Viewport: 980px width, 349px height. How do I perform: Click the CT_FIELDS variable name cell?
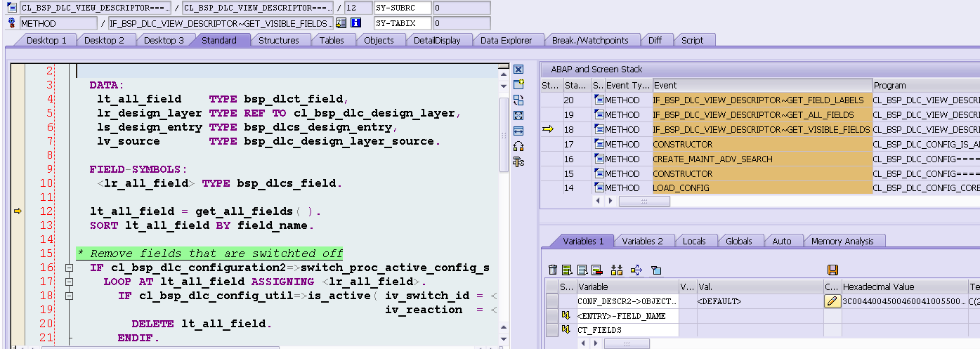click(627, 330)
